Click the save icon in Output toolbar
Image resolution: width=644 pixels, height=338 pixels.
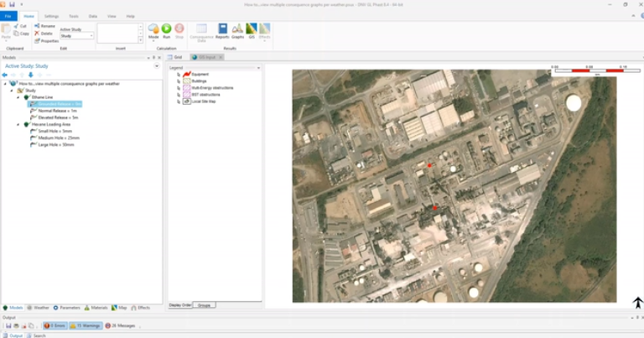coord(8,325)
